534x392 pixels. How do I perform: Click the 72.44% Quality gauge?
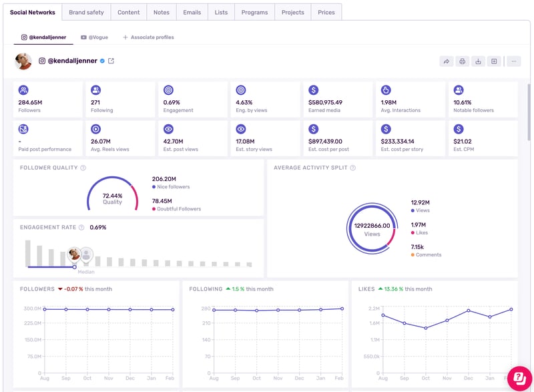[x=112, y=194]
